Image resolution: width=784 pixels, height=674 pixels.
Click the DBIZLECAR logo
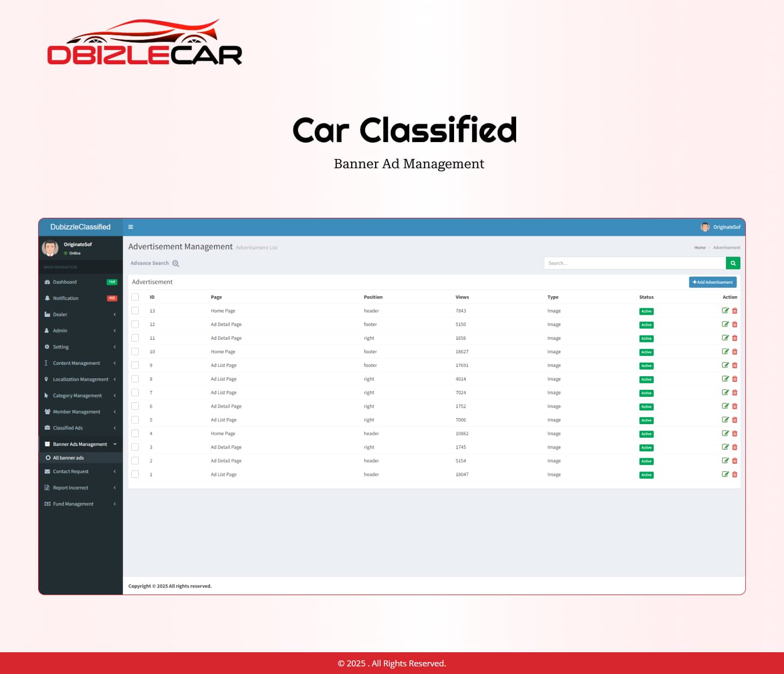(x=145, y=42)
